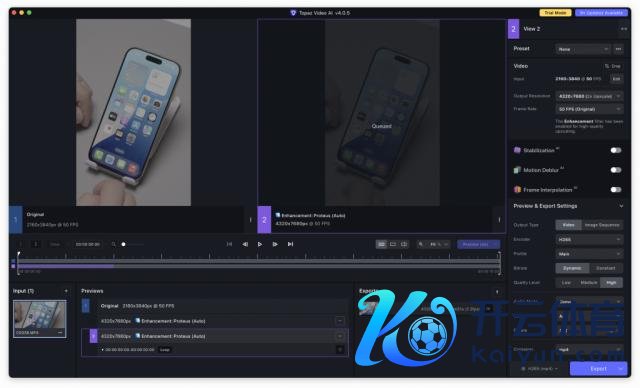
Task: Select the single view layout icon
Action: coord(393,244)
